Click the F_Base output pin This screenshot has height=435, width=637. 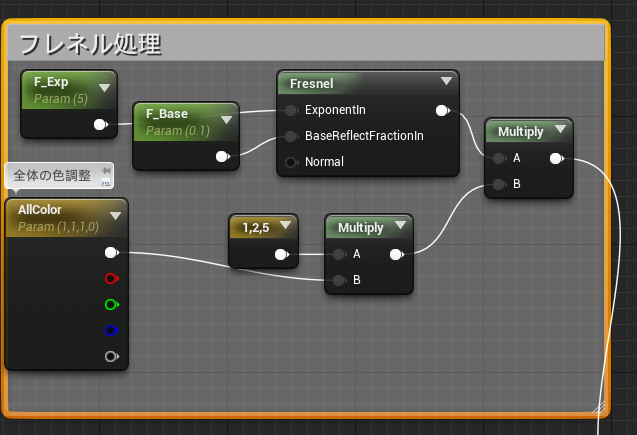point(222,156)
